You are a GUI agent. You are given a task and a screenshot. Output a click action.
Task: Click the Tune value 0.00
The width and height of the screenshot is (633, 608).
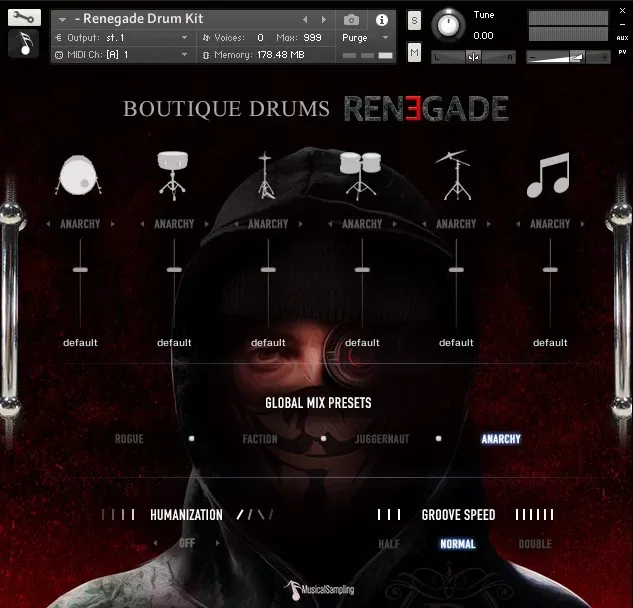point(483,36)
